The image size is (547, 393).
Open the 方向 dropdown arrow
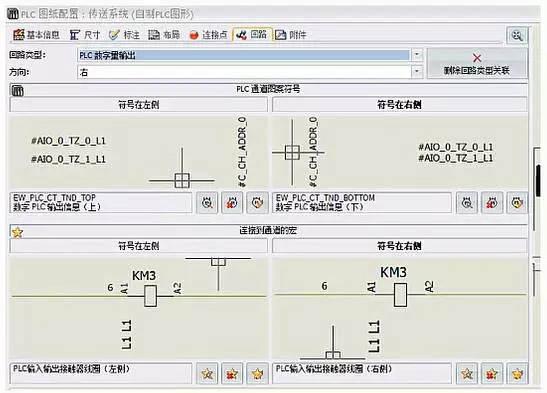tap(416, 72)
